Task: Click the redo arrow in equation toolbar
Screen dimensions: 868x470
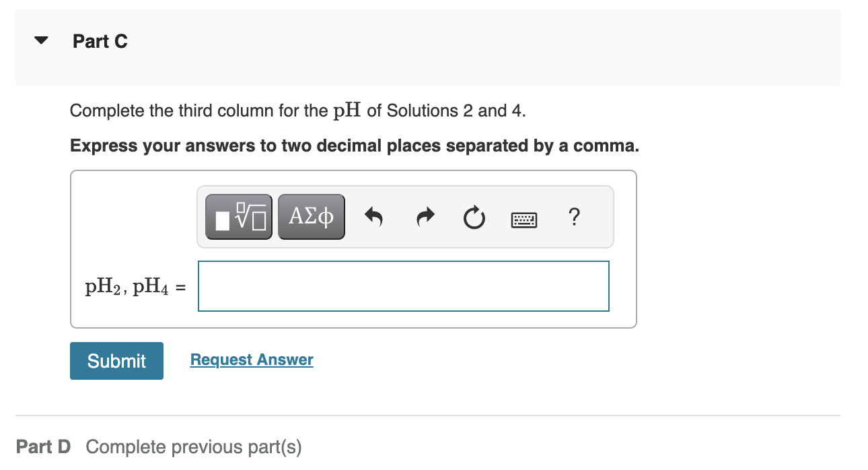Action: coord(425,216)
